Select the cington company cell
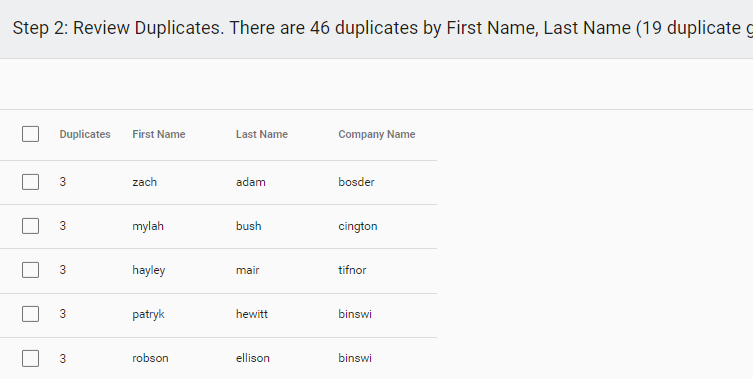The image size is (753, 379). pyautogui.click(x=358, y=226)
